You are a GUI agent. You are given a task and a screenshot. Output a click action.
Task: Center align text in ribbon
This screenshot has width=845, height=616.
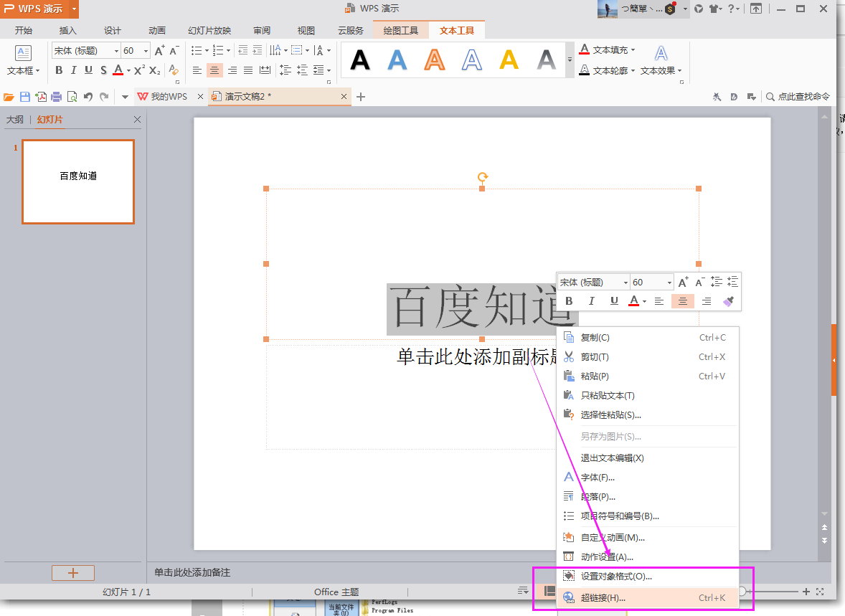coord(214,70)
